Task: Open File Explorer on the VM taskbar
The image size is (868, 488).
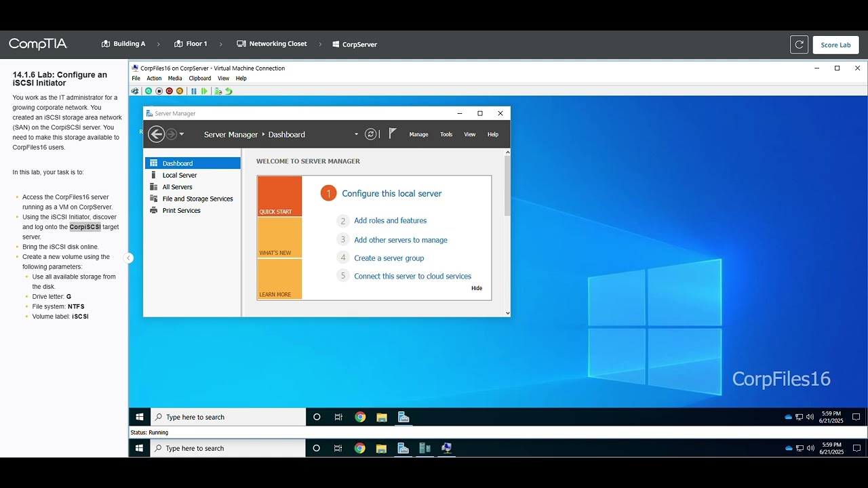Action: 382,417
